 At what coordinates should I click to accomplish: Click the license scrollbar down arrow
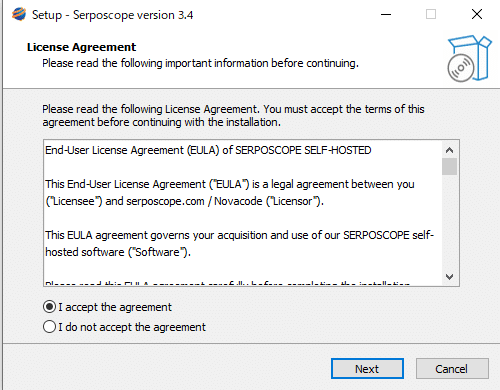coord(449,277)
